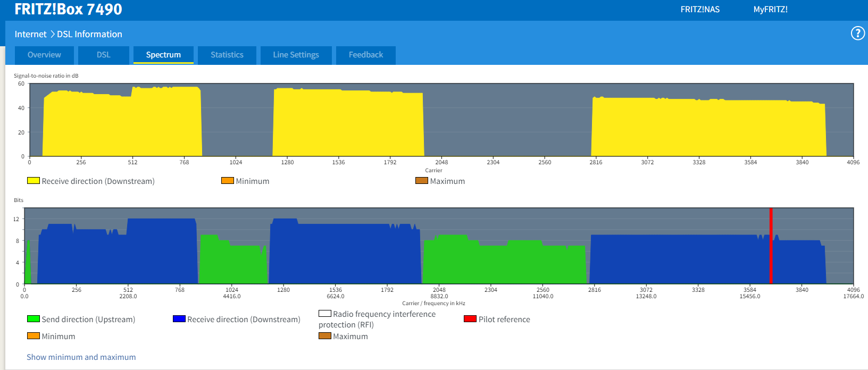Open the Overview tab
The height and width of the screenshot is (370, 868).
tap(44, 55)
